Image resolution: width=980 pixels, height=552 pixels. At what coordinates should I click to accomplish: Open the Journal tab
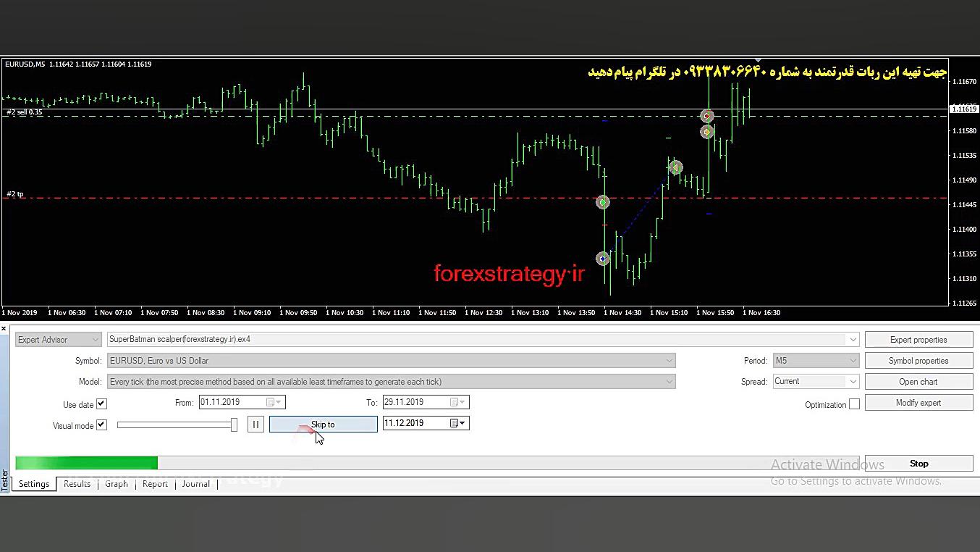[x=195, y=484]
